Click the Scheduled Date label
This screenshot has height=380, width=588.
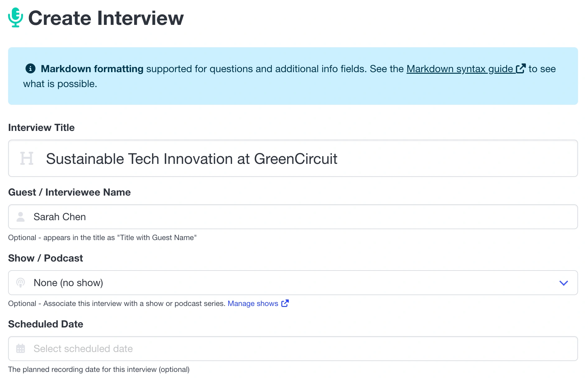[46, 324]
